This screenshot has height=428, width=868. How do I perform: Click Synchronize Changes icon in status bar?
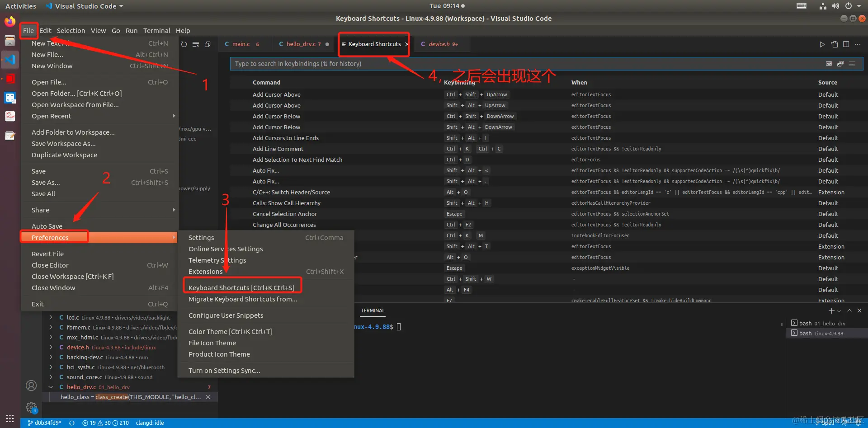71,423
